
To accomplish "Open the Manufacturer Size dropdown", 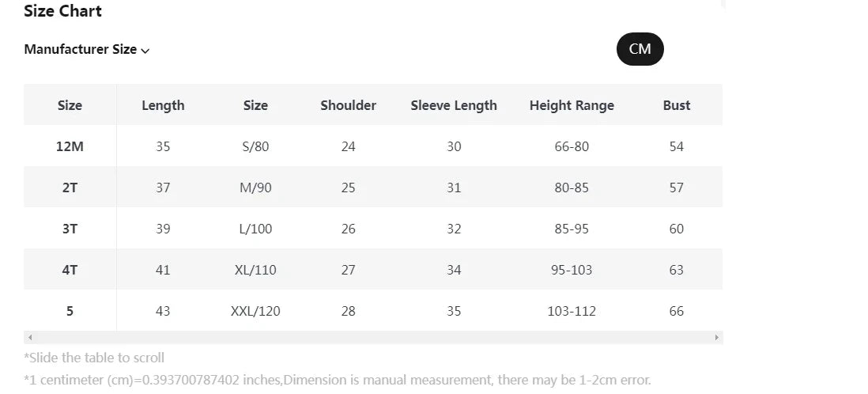I will [x=87, y=50].
